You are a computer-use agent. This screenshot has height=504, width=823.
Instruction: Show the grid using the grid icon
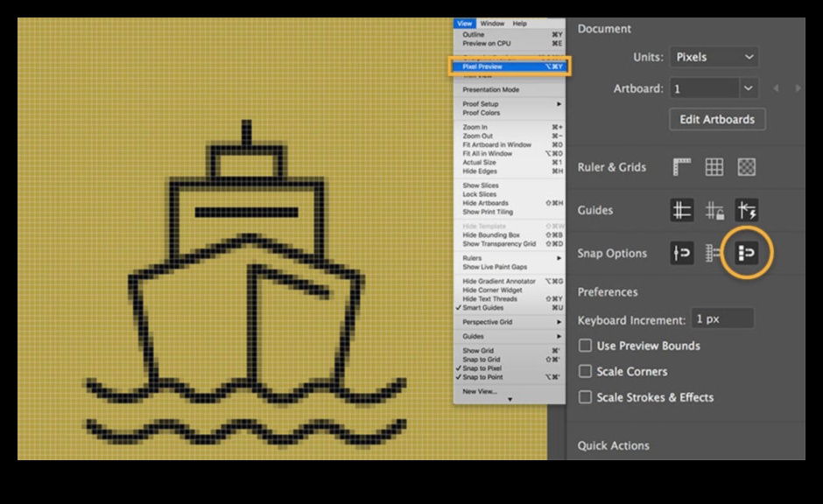coord(714,167)
